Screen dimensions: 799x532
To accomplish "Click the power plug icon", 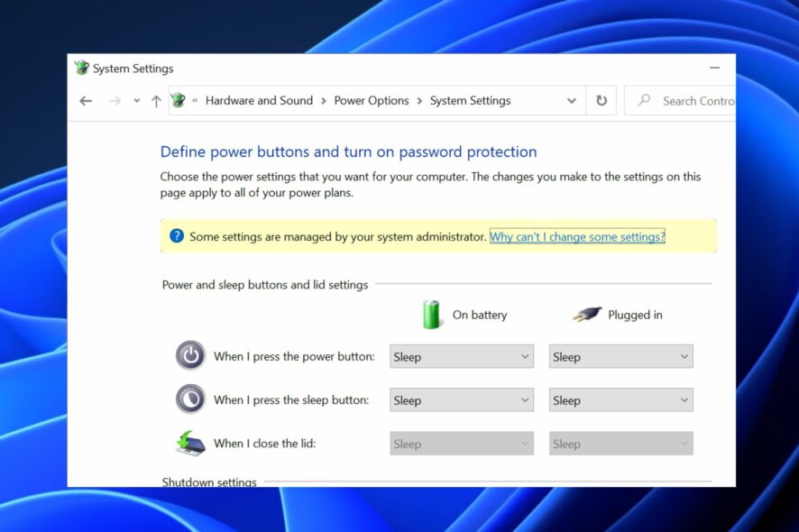I will (x=587, y=315).
